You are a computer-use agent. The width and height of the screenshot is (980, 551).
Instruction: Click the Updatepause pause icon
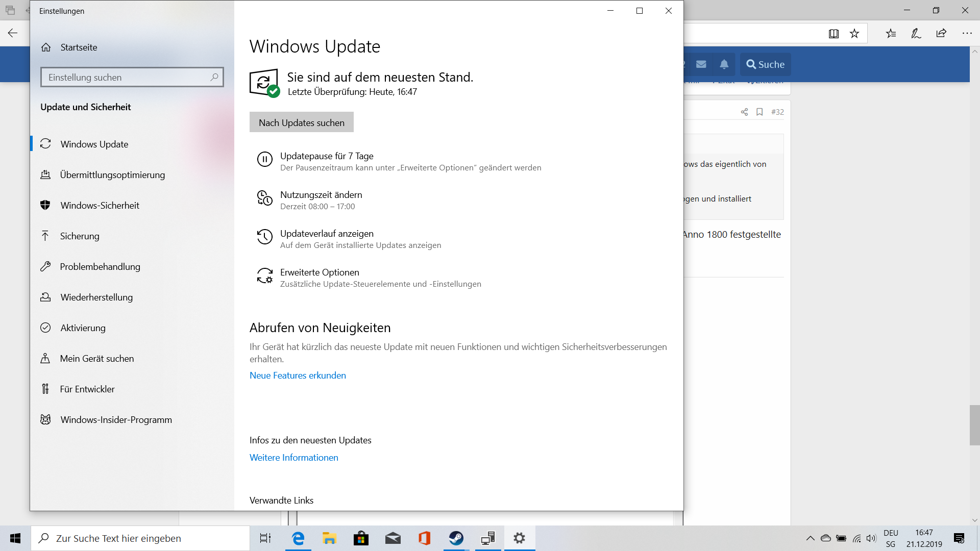coord(264,159)
